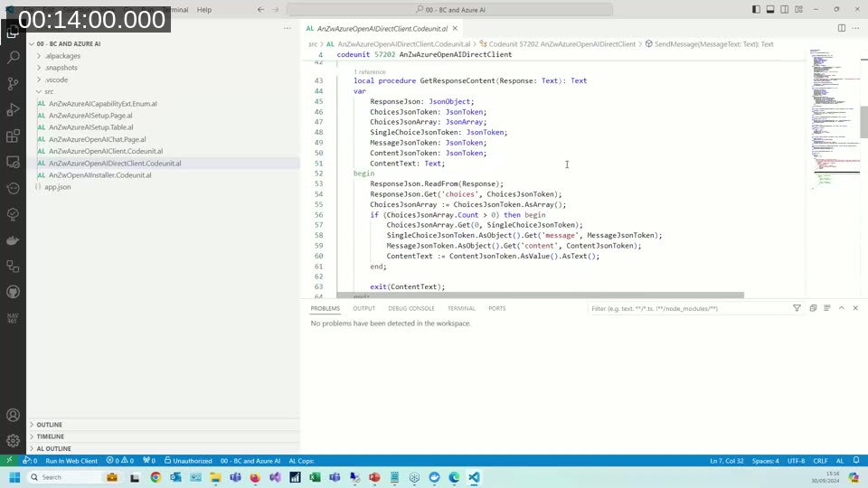Close the bottom panel
Viewport: 868px width, 488px height.
pyautogui.click(x=855, y=308)
